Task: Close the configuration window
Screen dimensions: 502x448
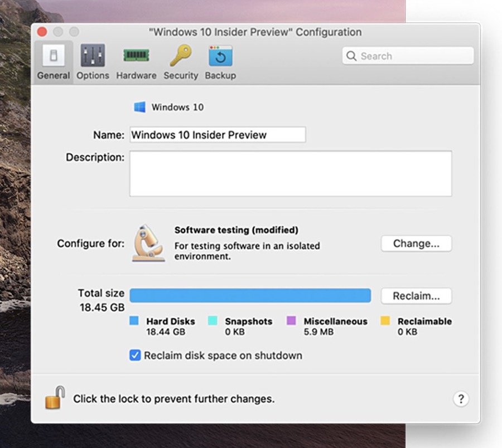Action: (x=42, y=32)
